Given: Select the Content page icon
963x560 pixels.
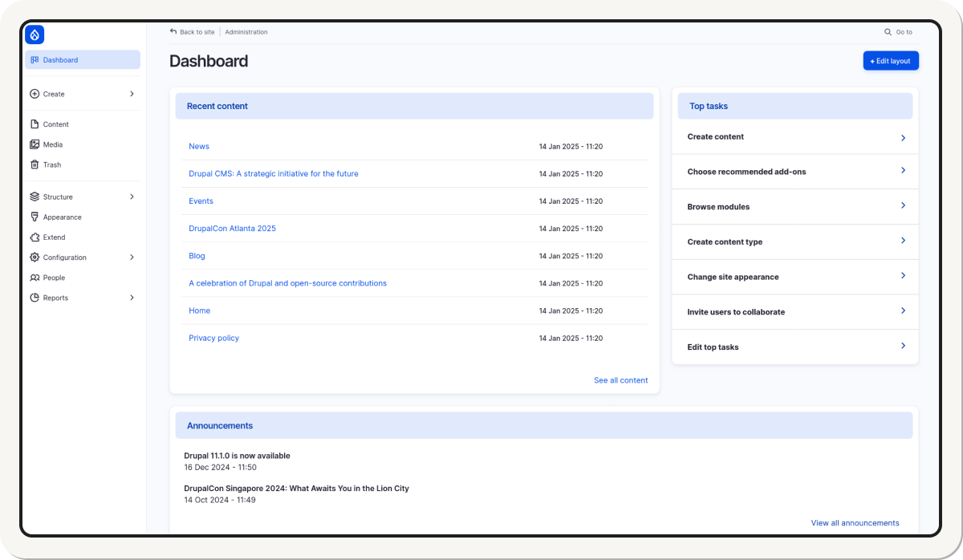Looking at the screenshot, I should (x=34, y=124).
